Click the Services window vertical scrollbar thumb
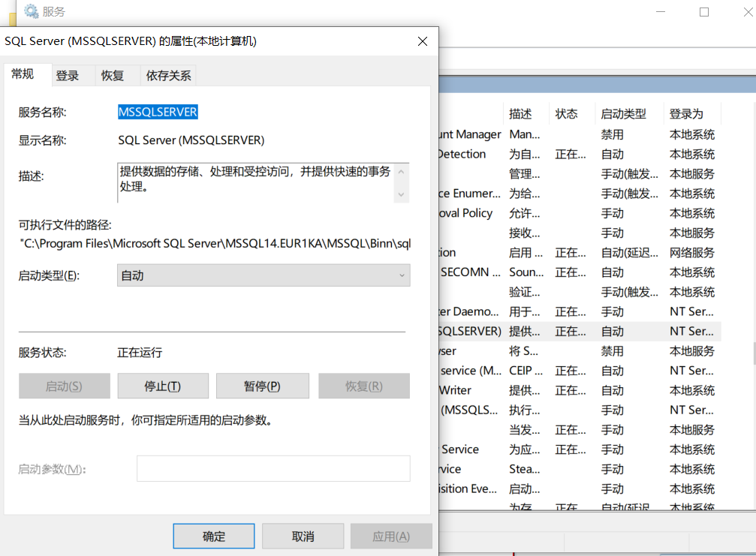 (754, 353)
